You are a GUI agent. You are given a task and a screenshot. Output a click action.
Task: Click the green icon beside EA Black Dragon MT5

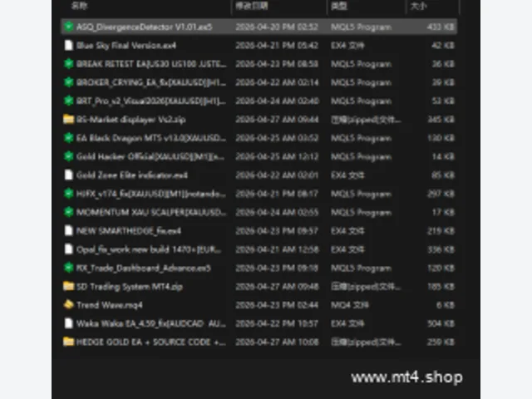click(x=68, y=138)
